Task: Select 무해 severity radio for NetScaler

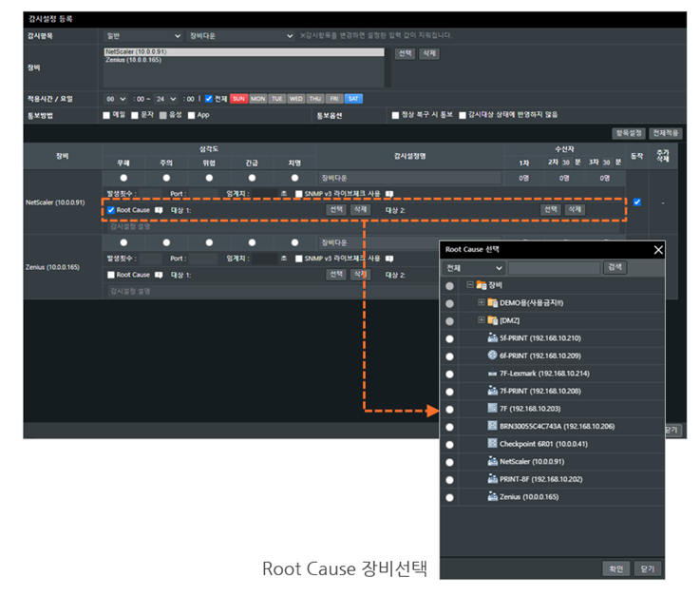Action: click(x=123, y=178)
